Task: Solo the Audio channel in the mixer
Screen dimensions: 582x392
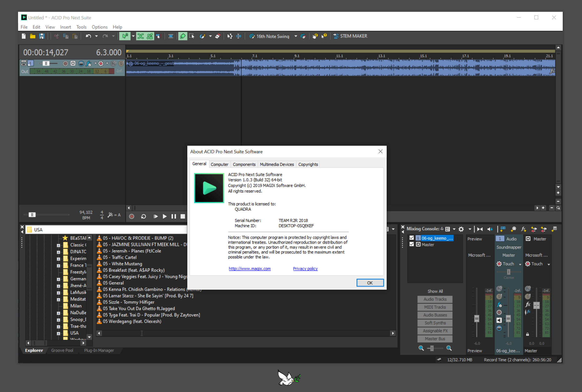Action: click(x=499, y=297)
